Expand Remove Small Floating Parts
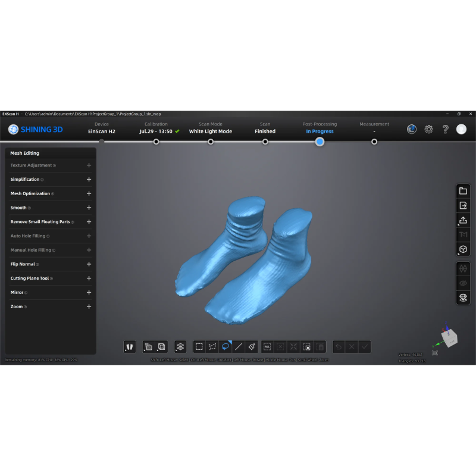Image resolution: width=476 pixels, height=476 pixels. click(x=89, y=221)
